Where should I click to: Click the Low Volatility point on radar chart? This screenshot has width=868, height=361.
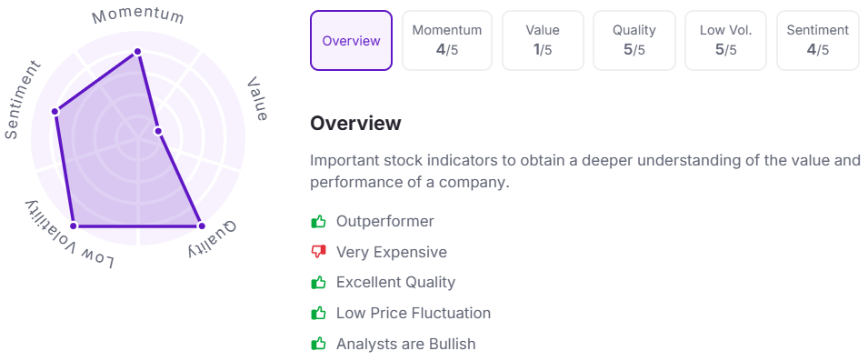click(x=73, y=226)
